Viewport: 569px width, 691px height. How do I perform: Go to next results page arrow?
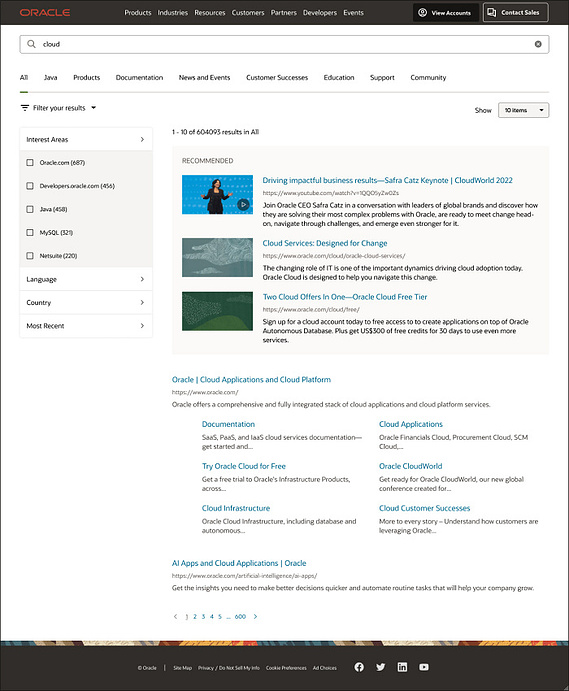coord(255,617)
